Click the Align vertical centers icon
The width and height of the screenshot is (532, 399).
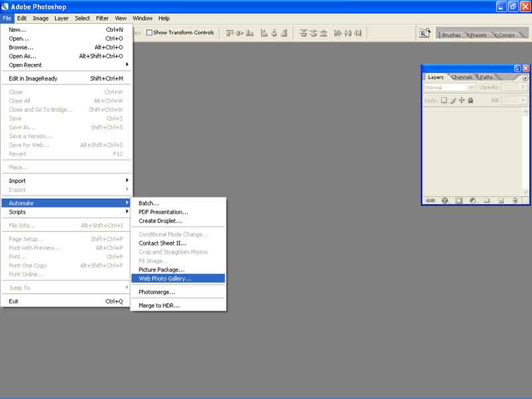[x=239, y=33]
